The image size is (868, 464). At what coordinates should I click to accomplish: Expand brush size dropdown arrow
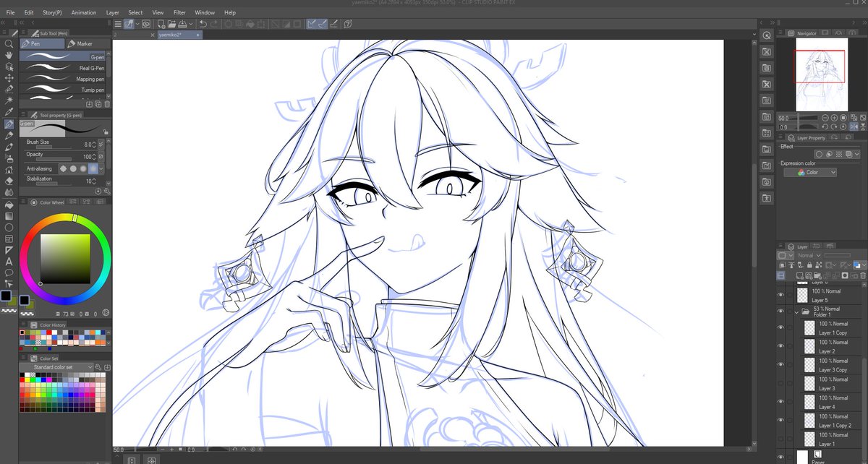101,145
